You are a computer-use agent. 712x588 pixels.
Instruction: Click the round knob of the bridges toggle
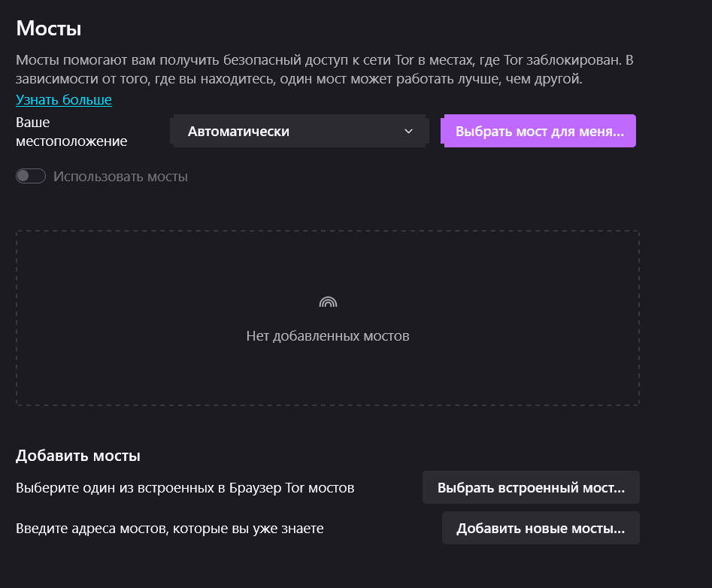pos(23,176)
